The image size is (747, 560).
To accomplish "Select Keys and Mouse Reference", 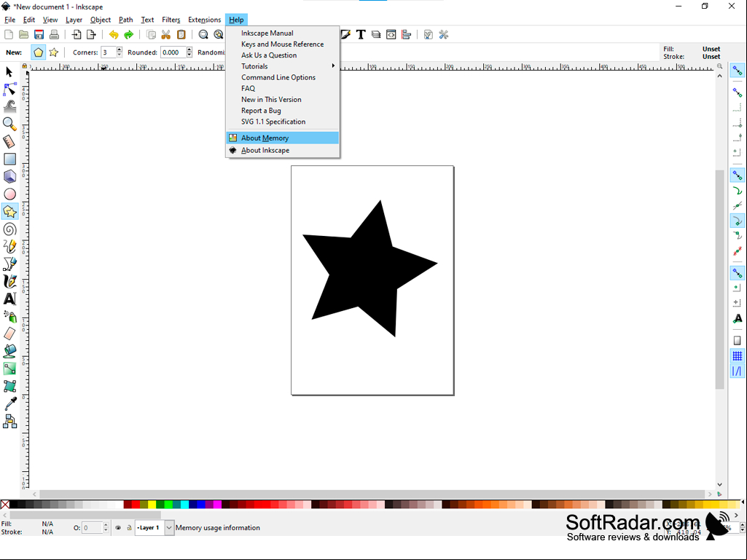I will tap(283, 44).
